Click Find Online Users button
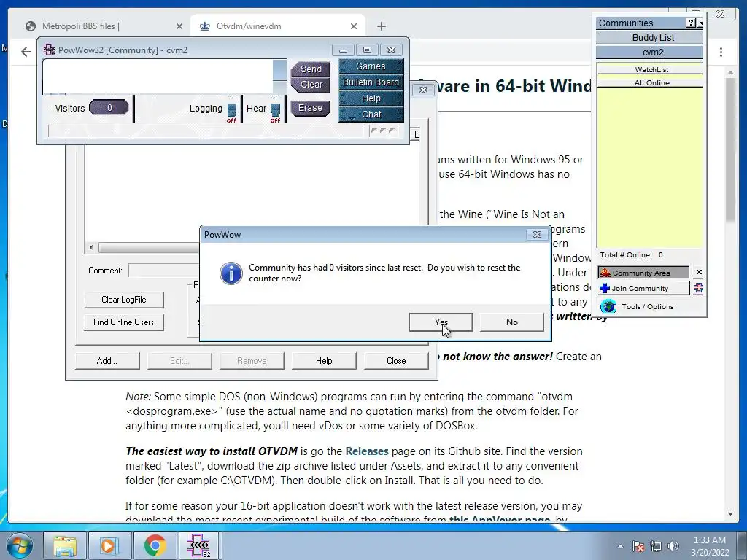The height and width of the screenshot is (560, 747). tap(124, 322)
